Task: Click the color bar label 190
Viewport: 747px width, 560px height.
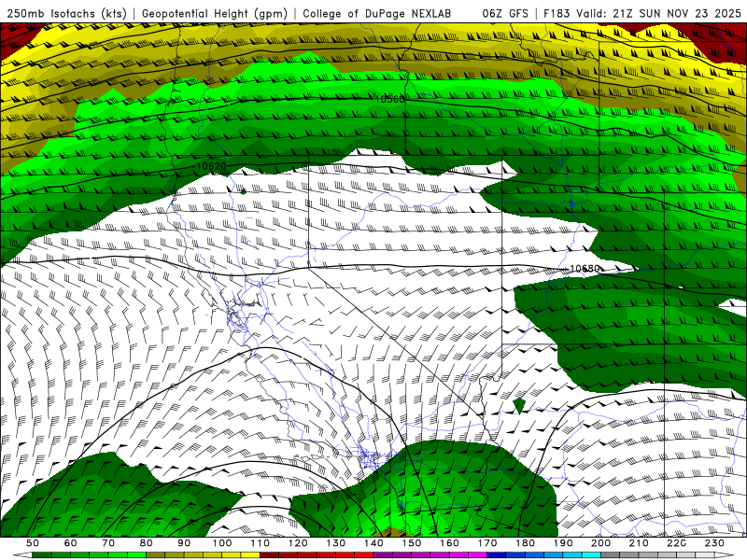Action: click(x=563, y=543)
